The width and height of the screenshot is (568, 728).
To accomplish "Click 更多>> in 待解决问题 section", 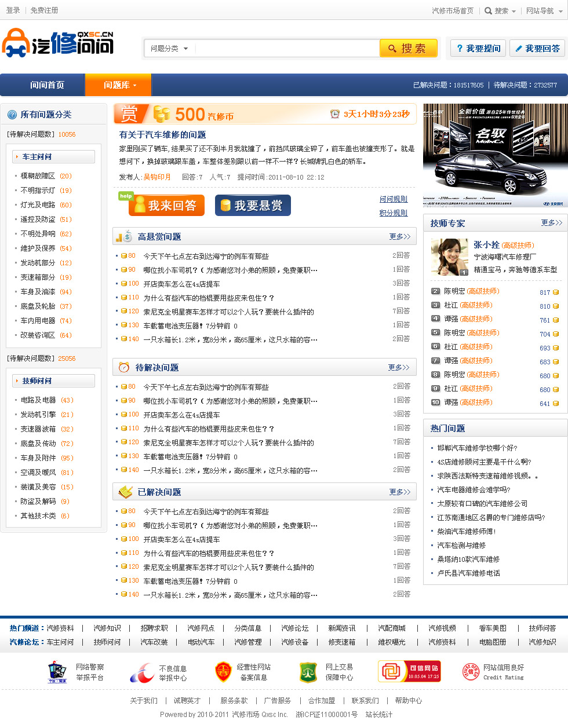I will point(399,367).
